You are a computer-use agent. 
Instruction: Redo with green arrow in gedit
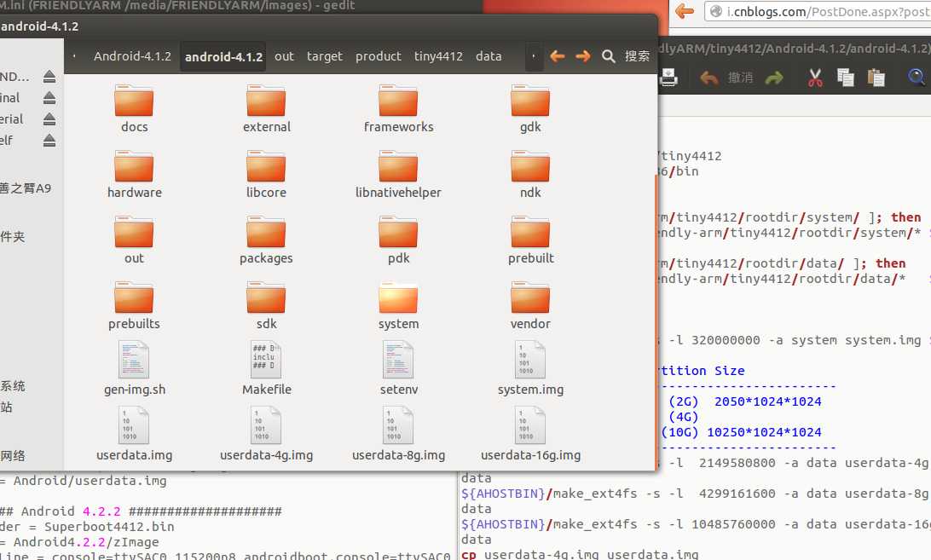click(x=774, y=78)
